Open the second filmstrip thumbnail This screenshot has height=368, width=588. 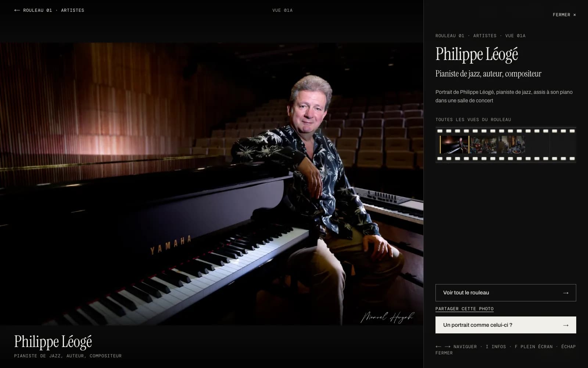[x=483, y=145]
